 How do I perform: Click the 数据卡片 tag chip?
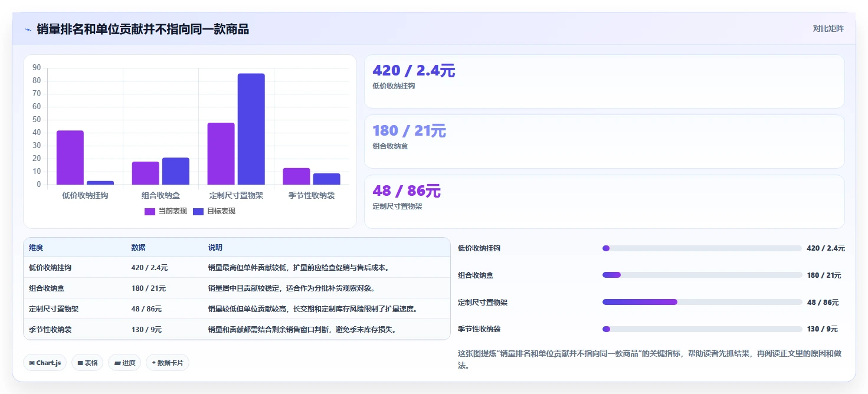[168, 363]
